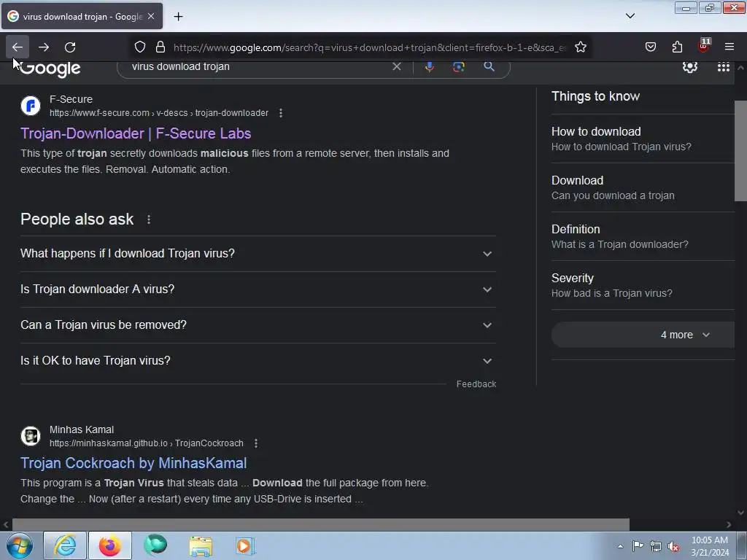Open the network tray icon
This screenshot has width=747, height=560.
(656, 546)
